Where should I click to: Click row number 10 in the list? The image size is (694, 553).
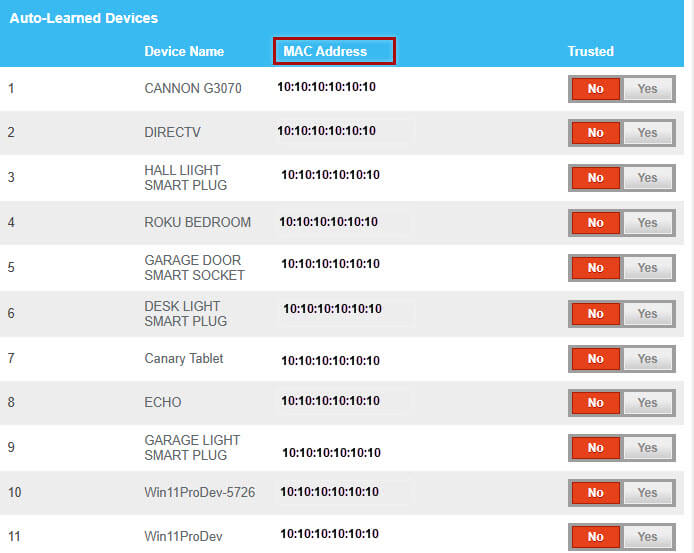point(14,492)
